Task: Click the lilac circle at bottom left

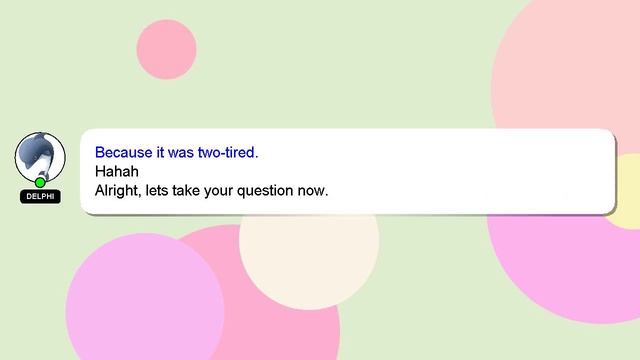Action: [145, 300]
